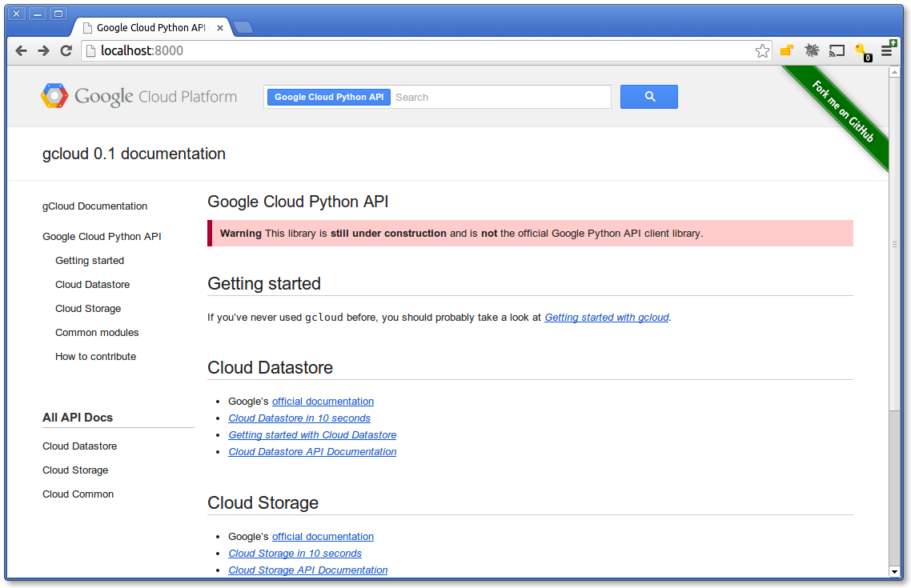Image resolution: width=911 pixels, height=588 pixels.
Task: Select Cloud Datastore under Google Cloud Python API
Action: click(x=92, y=285)
